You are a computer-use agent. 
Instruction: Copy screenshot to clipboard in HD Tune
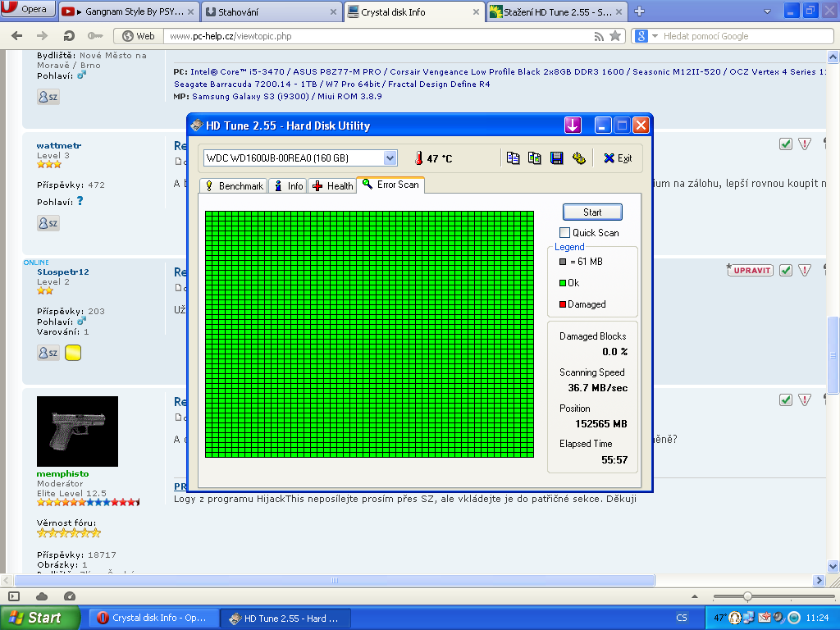[535, 158]
